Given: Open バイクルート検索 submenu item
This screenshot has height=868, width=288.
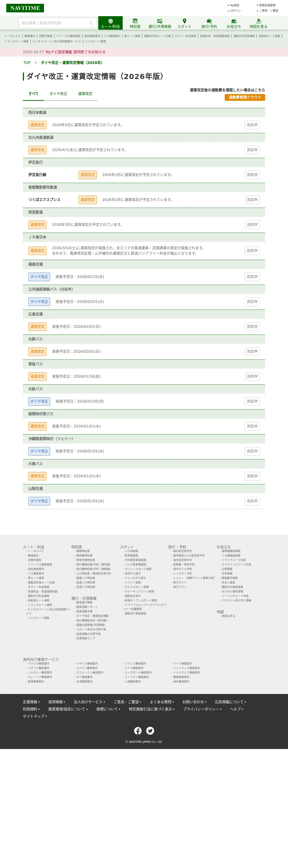Looking at the screenshot, I should pos(95,42).
